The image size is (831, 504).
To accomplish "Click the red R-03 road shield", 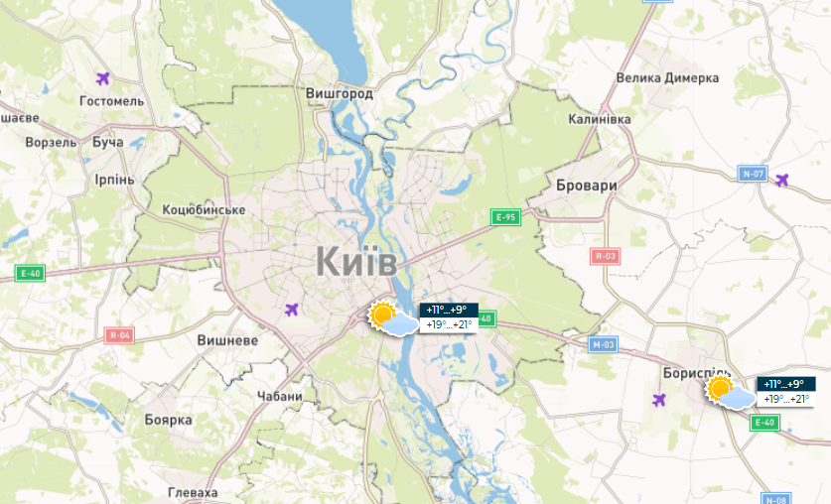I will [606, 256].
